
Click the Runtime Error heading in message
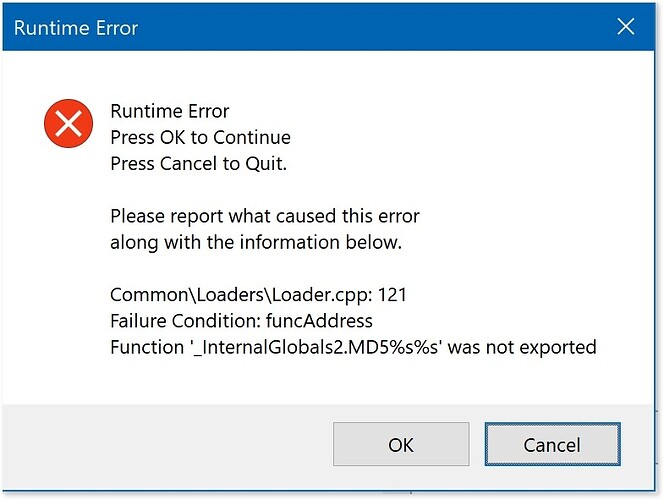point(169,111)
